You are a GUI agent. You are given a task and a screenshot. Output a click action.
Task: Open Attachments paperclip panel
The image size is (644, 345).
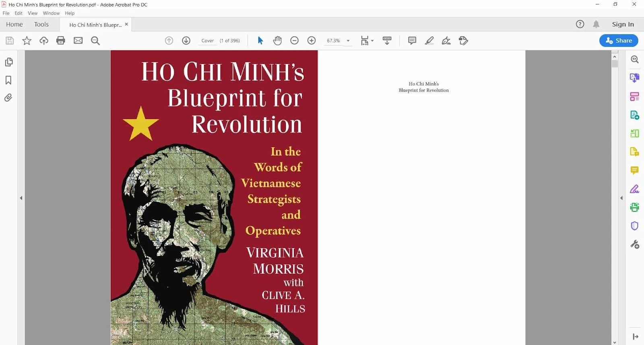pyautogui.click(x=8, y=98)
